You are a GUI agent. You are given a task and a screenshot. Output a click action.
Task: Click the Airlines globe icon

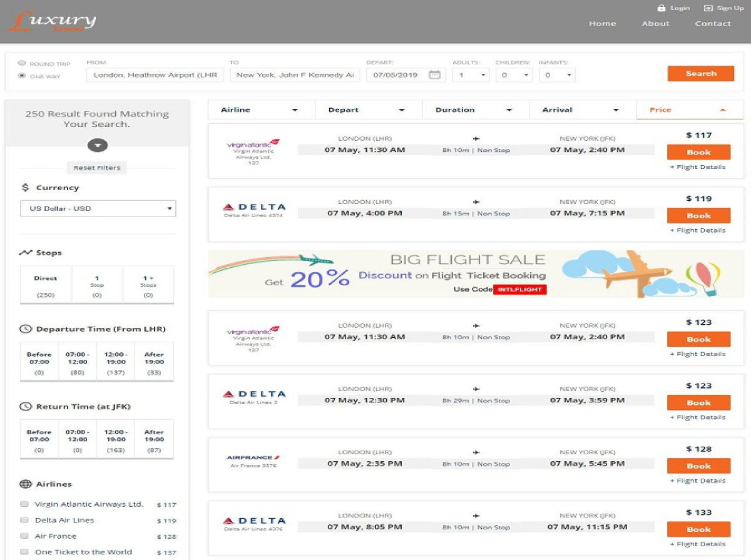coord(26,484)
